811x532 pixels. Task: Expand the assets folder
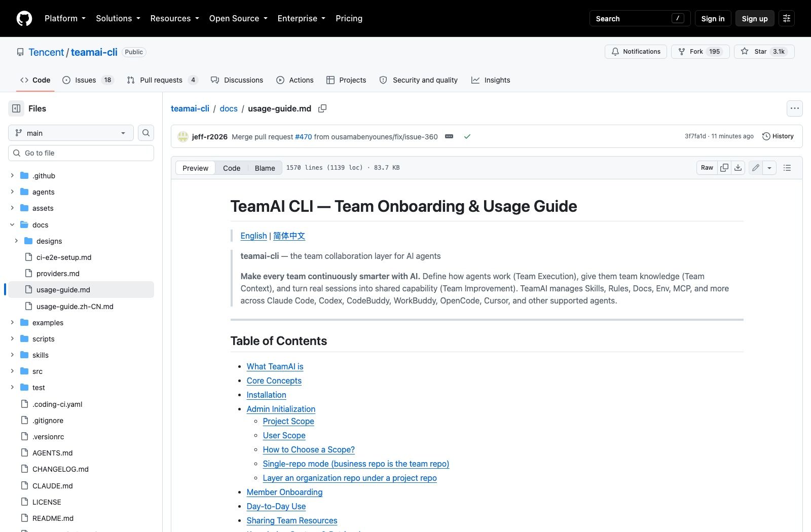[12, 208]
